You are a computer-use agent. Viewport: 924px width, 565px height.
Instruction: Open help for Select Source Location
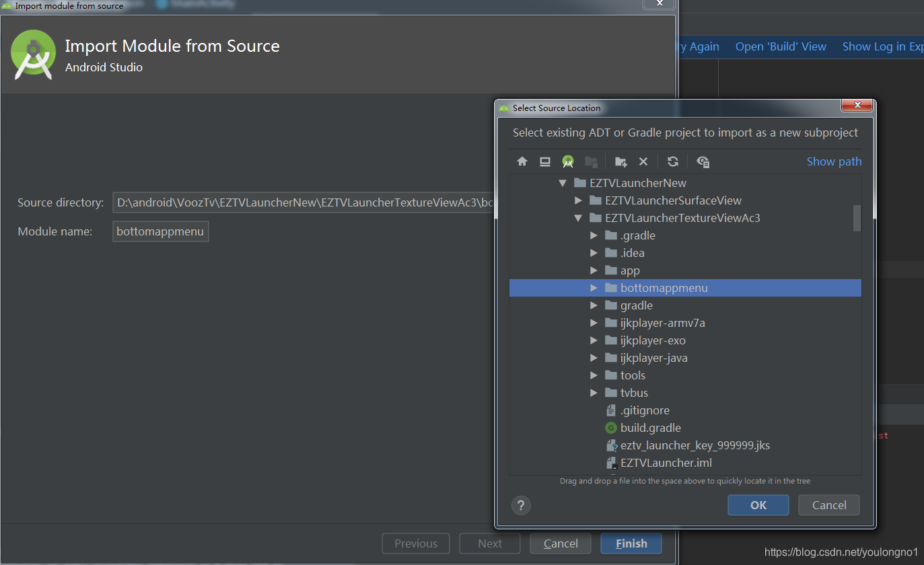521,505
